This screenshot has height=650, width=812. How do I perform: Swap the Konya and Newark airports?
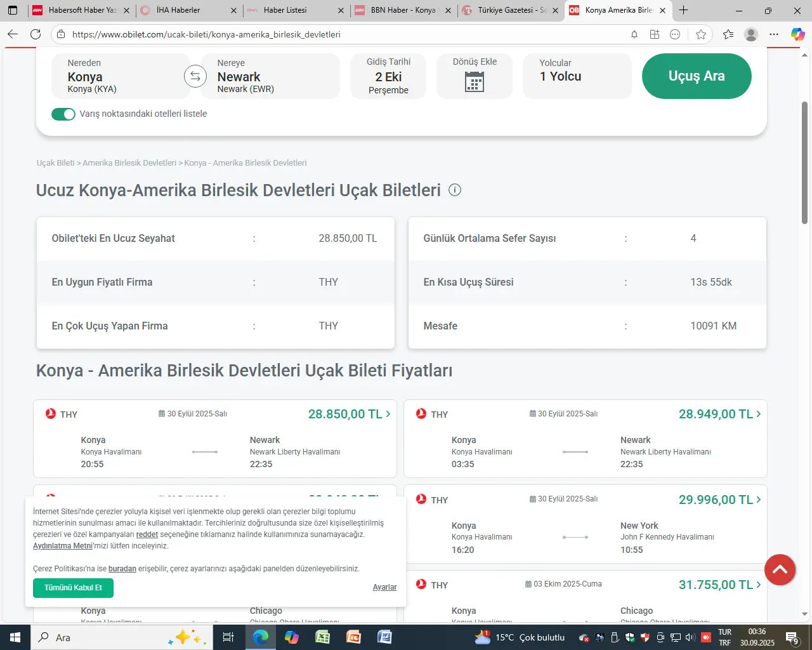click(x=195, y=77)
